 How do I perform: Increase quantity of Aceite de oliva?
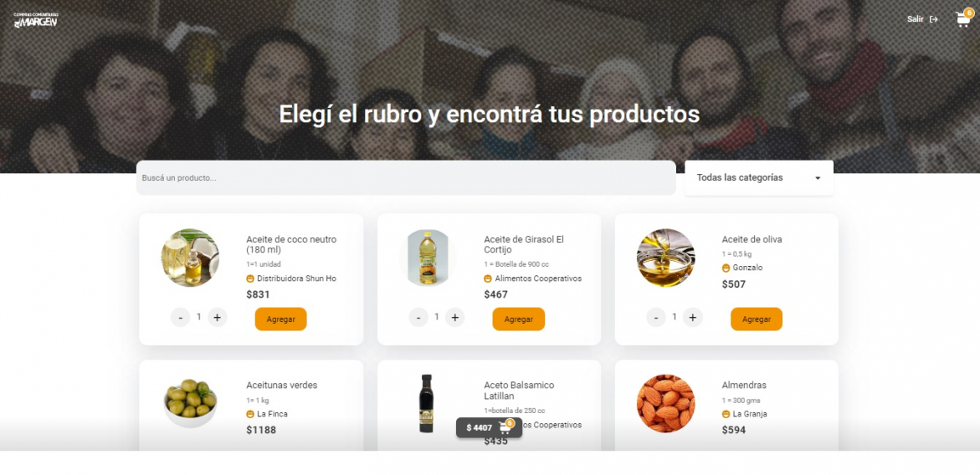coord(692,317)
